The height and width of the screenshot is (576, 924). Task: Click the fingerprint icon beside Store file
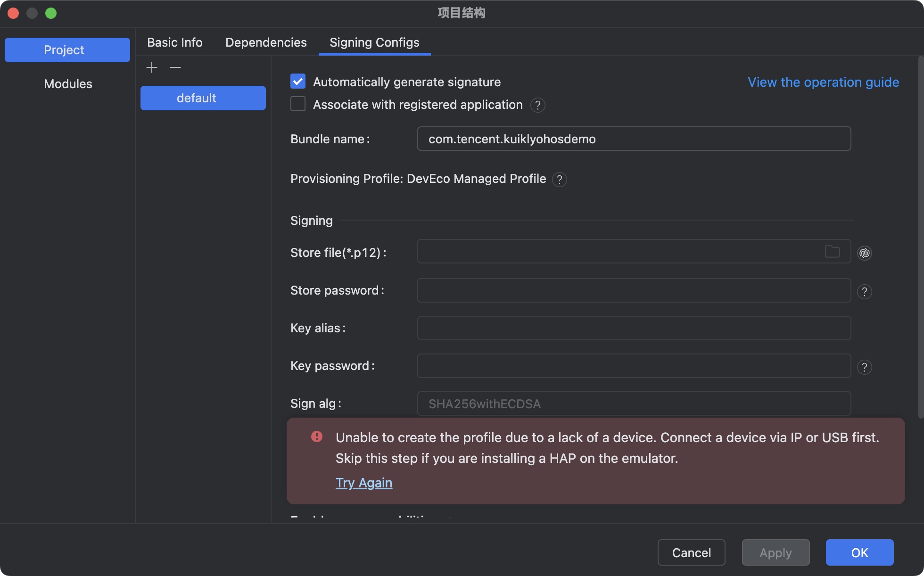[x=864, y=253]
